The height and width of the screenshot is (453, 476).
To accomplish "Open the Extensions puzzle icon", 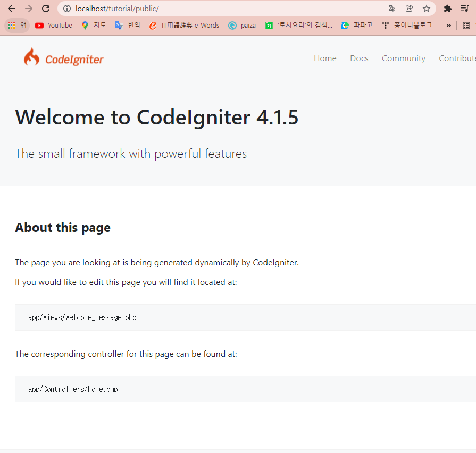I will (x=447, y=9).
